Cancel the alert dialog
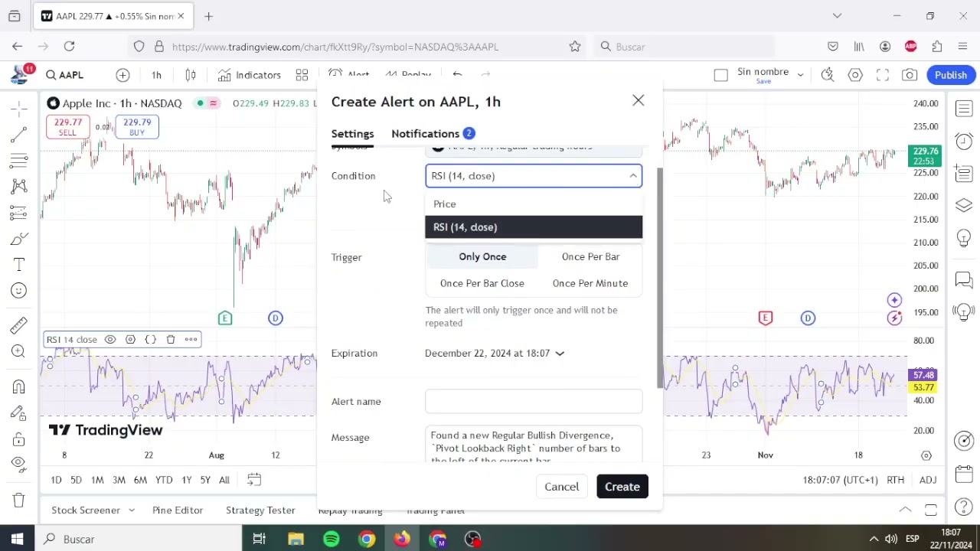This screenshot has height=551, width=980. [561, 487]
